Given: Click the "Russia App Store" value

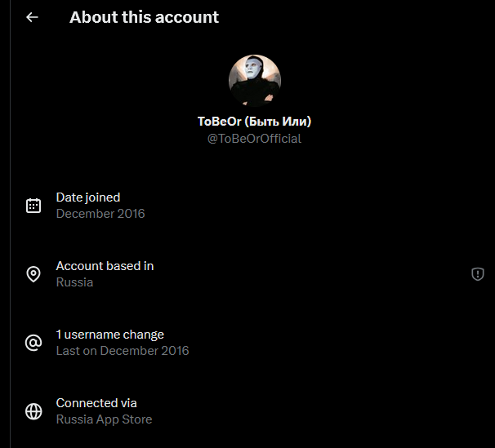Looking at the screenshot, I should 104,419.
